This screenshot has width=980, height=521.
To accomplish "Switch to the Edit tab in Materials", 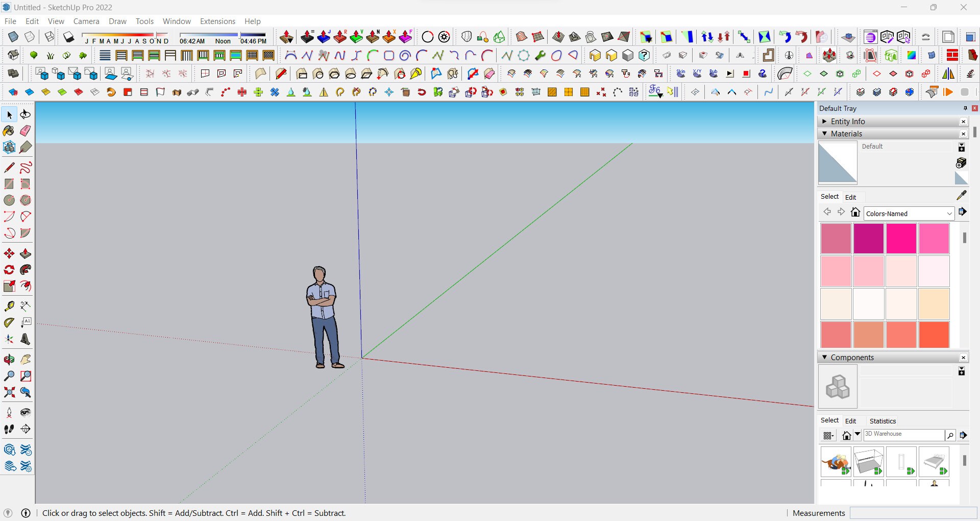I will pos(850,197).
